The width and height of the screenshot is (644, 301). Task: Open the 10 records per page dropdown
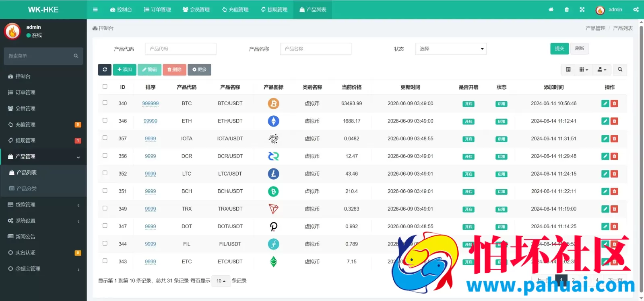[x=221, y=281]
